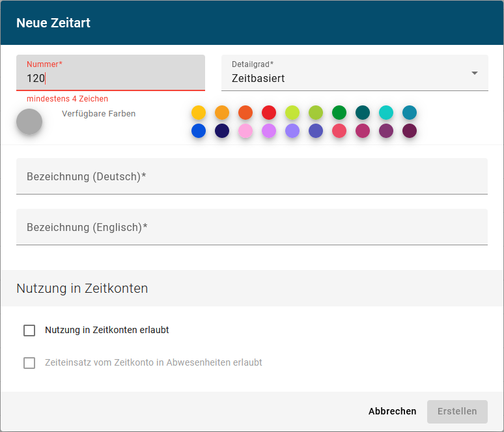
Task: Click the Abbrechen button
Action: pos(392,411)
